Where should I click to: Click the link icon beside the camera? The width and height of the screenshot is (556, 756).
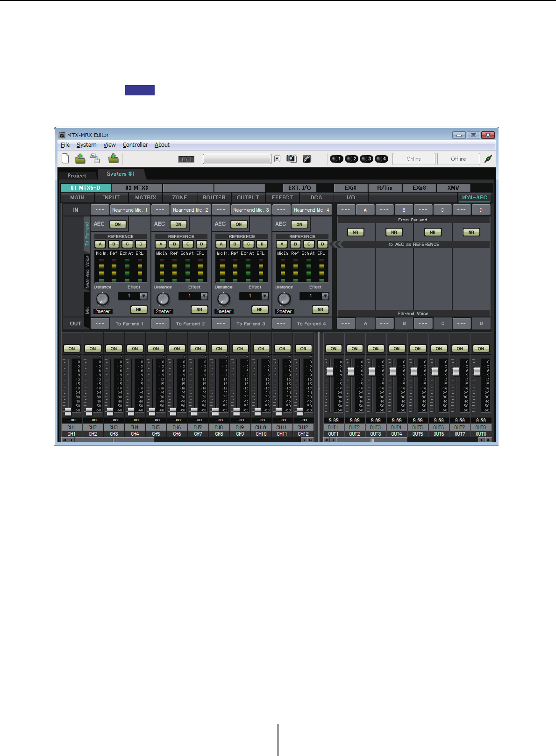coord(307,159)
